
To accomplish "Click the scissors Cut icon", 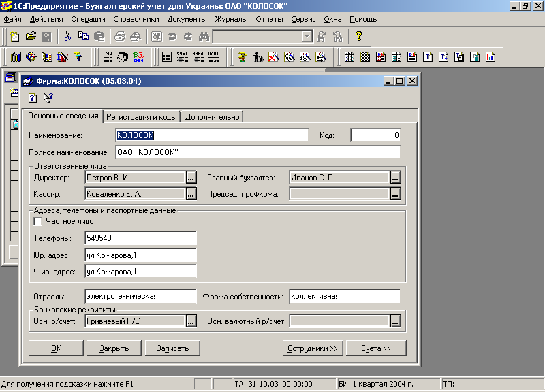I will [x=67, y=36].
